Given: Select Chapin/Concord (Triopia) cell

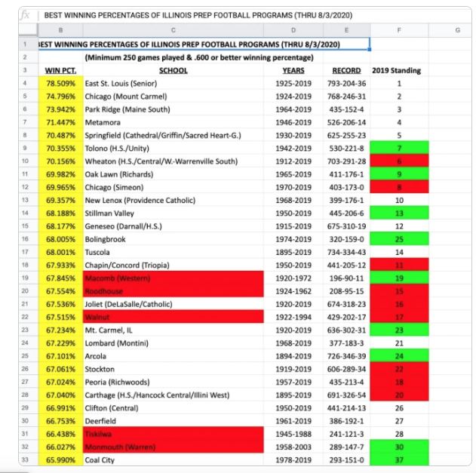Looking at the screenshot, I should pyautogui.click(x=173, y=265).
